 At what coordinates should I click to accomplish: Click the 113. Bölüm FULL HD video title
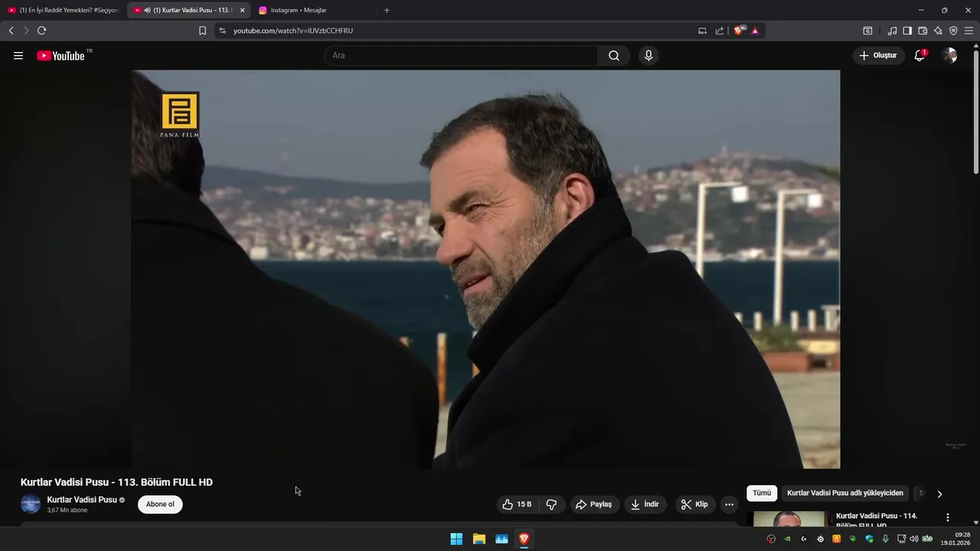coord(116,482)
